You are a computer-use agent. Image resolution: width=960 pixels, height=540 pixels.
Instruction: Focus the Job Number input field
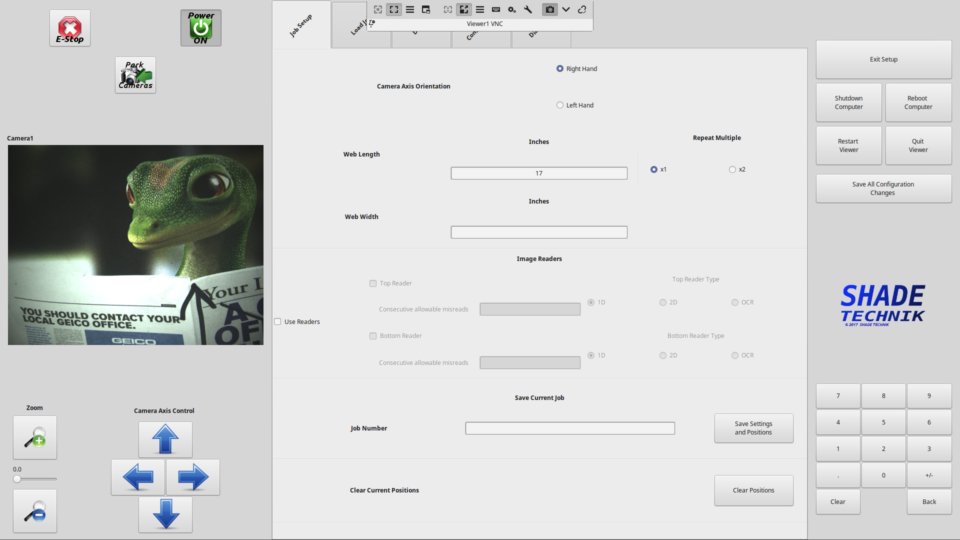tap(570, 428)
